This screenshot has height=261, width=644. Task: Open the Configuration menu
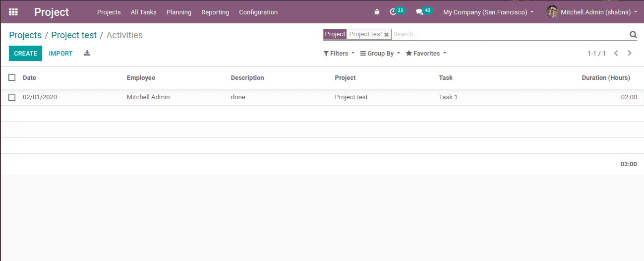[x=258, y=12]
